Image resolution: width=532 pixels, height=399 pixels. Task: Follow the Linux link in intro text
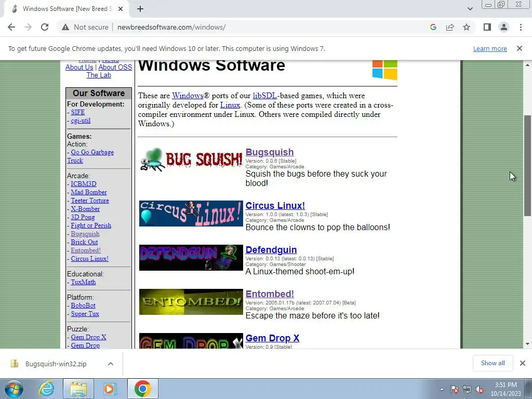pos(230,105)
